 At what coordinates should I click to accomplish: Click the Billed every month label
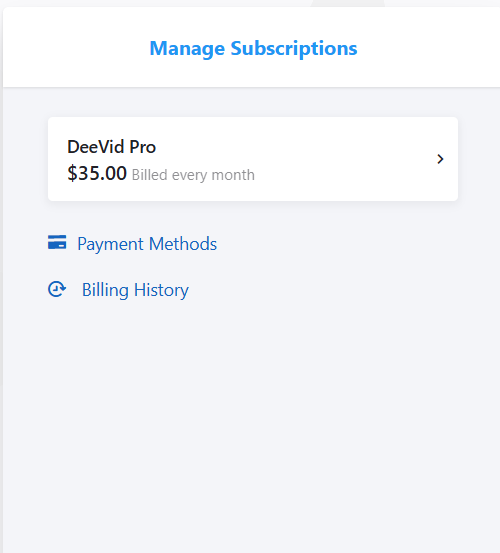(193, 175)
